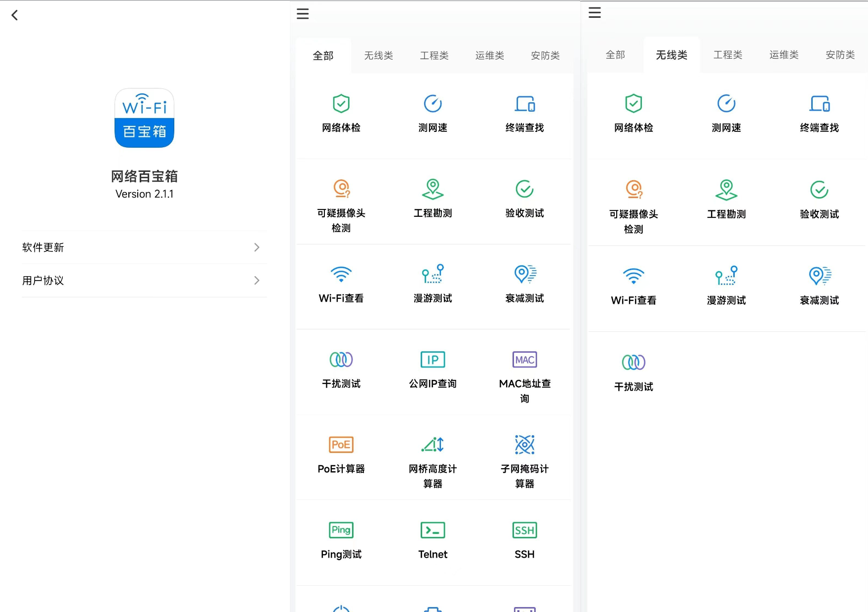The image size is (868, 612).
Task: Open 测网速 icon in right screen
Action: pos(726,104)
